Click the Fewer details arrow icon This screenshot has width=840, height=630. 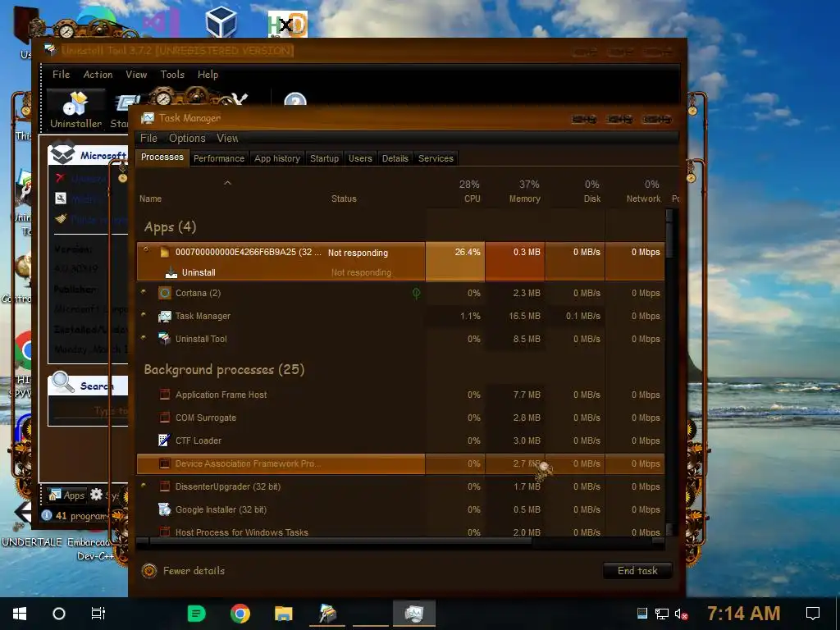pyautogui.click(x=149, y=571)
